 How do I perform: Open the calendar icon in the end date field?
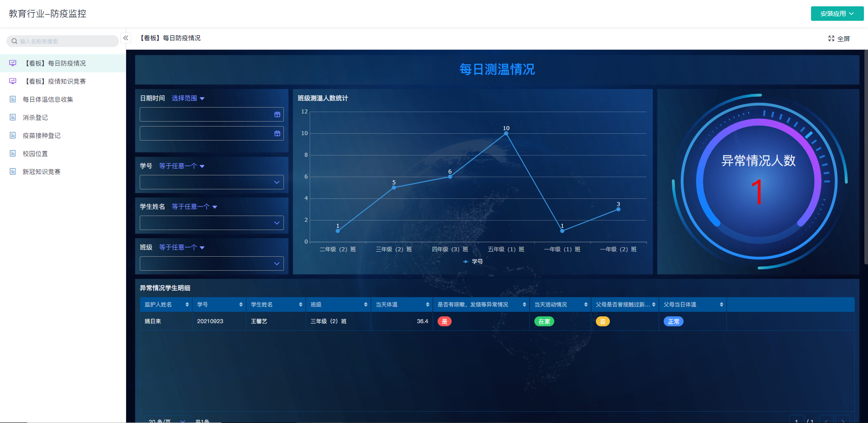pyautogui.click(x=277, y=133)
